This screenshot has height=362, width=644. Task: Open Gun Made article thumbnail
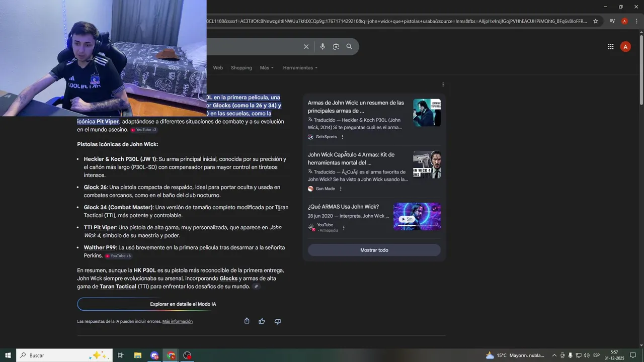click(427, 164)
